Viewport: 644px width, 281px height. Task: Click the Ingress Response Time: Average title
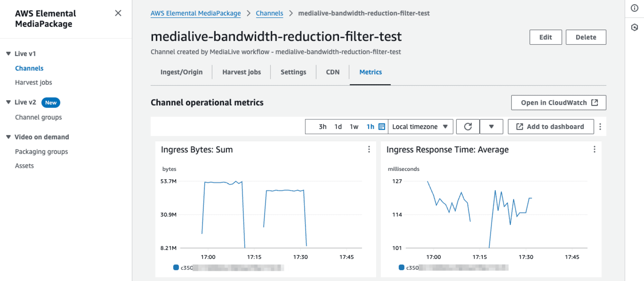[448, 150]
